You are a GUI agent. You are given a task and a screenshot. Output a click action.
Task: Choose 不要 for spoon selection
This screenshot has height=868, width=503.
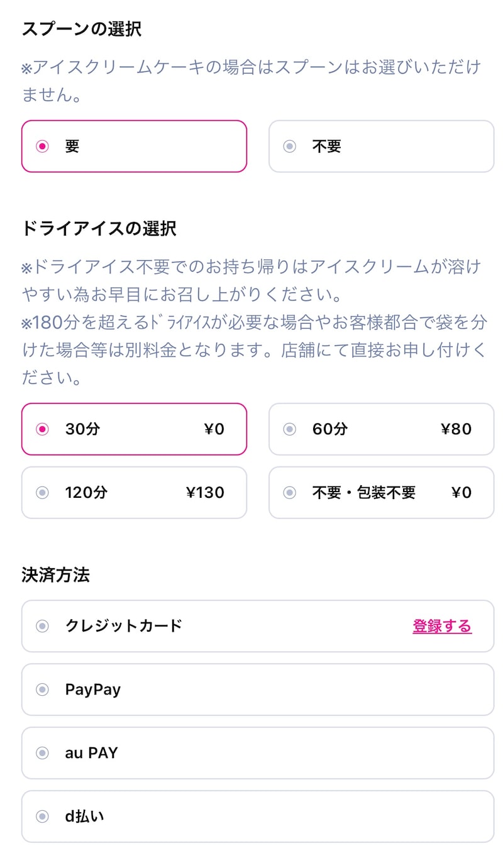pos(381,146)
